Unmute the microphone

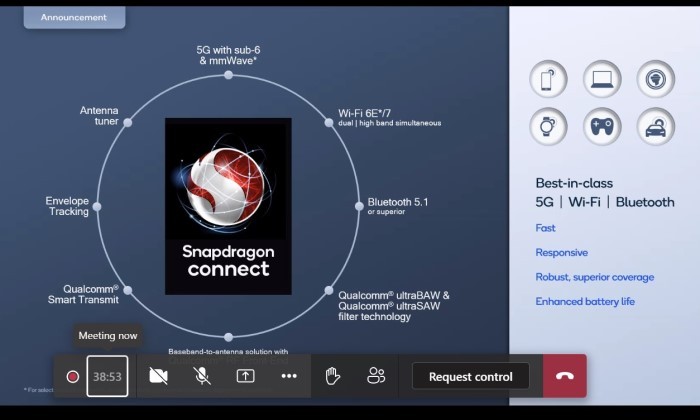tap(202, 376)
